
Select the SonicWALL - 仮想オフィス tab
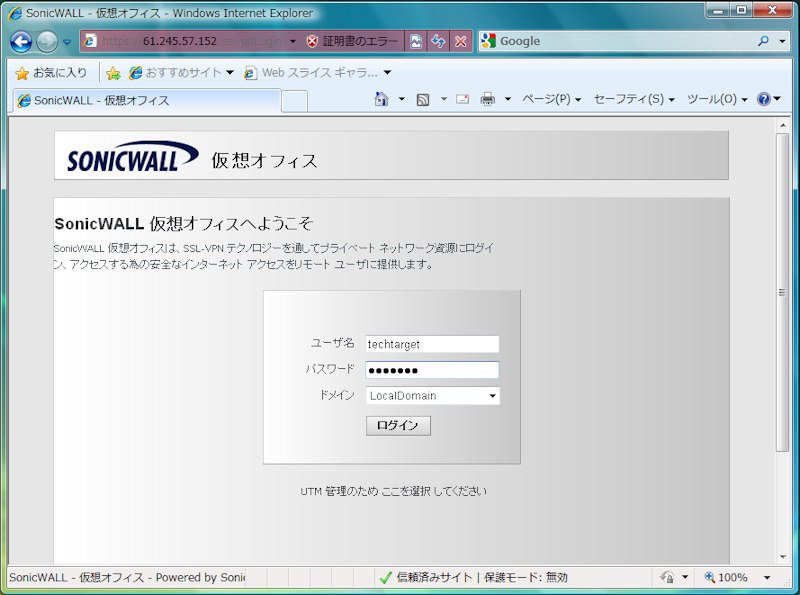145,101
